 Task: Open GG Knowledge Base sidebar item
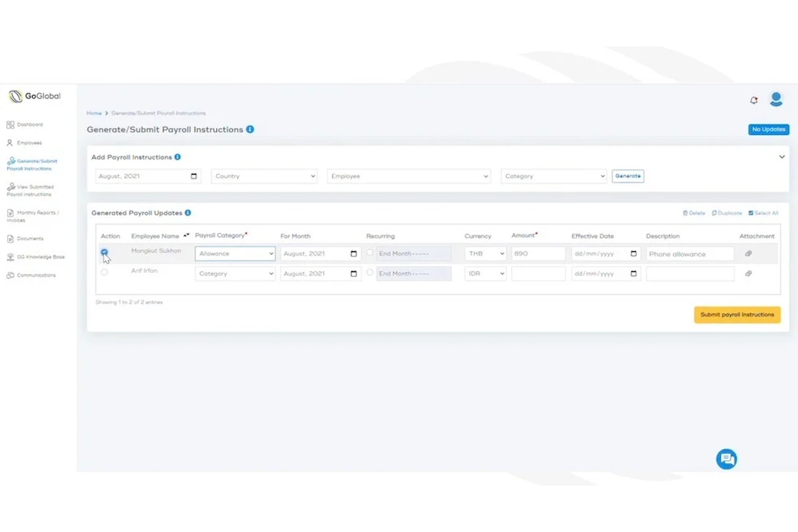point(36,257)
